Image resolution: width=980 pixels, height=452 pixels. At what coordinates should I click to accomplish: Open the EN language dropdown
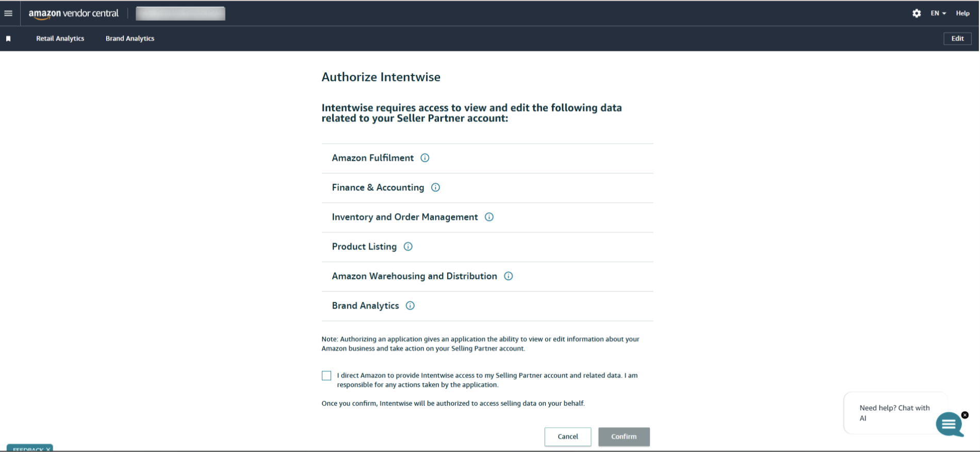click(x=938, y=13)
